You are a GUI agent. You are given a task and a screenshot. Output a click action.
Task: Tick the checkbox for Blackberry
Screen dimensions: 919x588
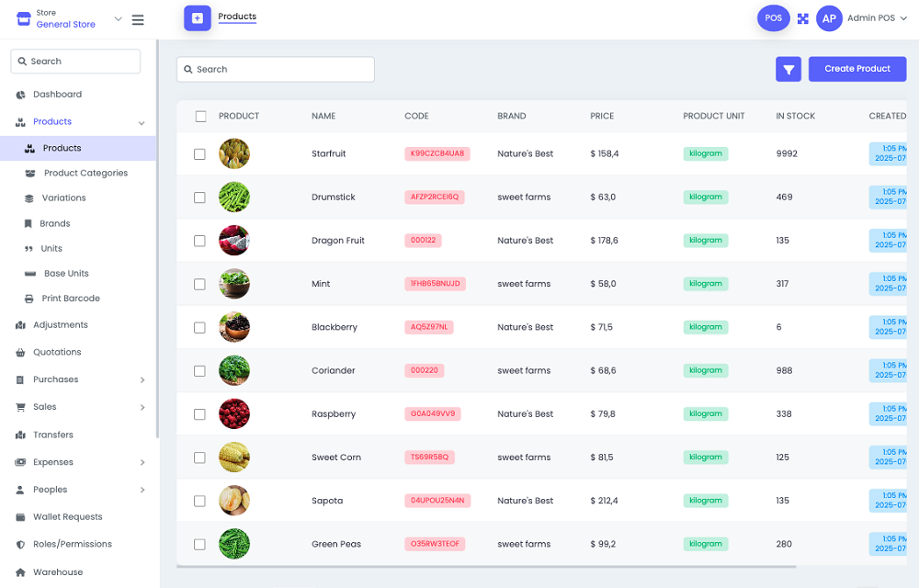(199, 328)
